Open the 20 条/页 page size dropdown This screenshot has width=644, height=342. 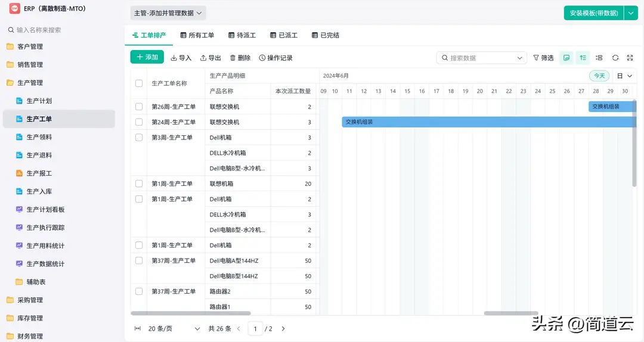tap(174, 328)
